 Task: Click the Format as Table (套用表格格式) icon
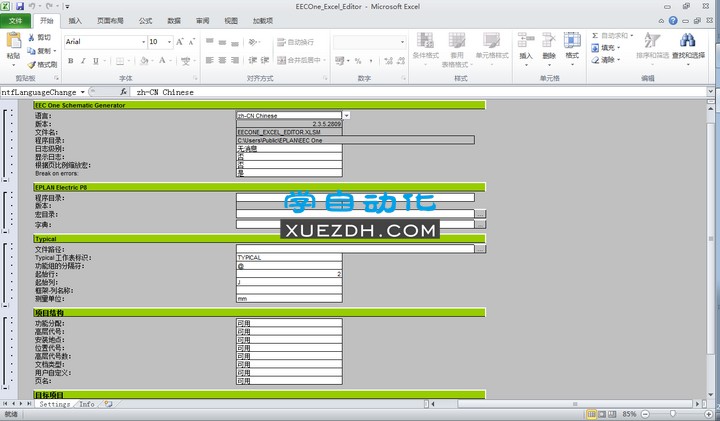[456, 40]
